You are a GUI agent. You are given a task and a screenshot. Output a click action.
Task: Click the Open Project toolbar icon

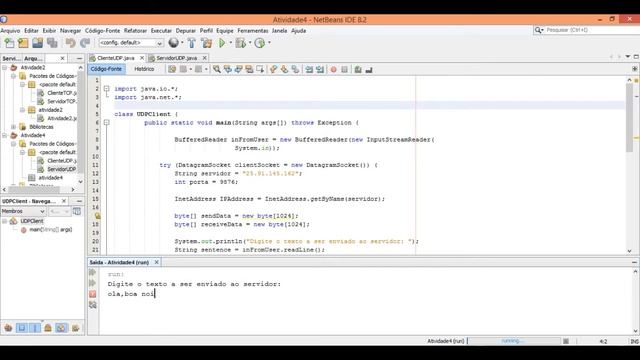tap(38, 42)
